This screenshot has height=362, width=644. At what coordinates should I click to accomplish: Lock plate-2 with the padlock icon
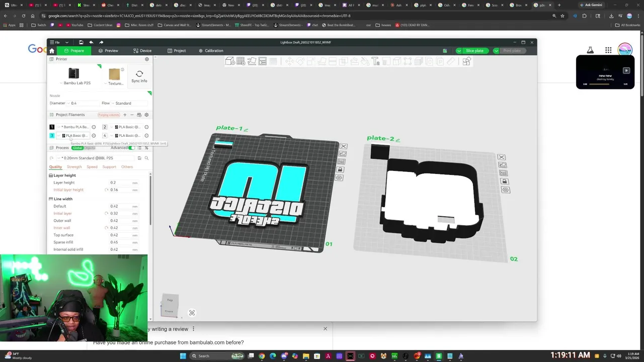point(505,182)
